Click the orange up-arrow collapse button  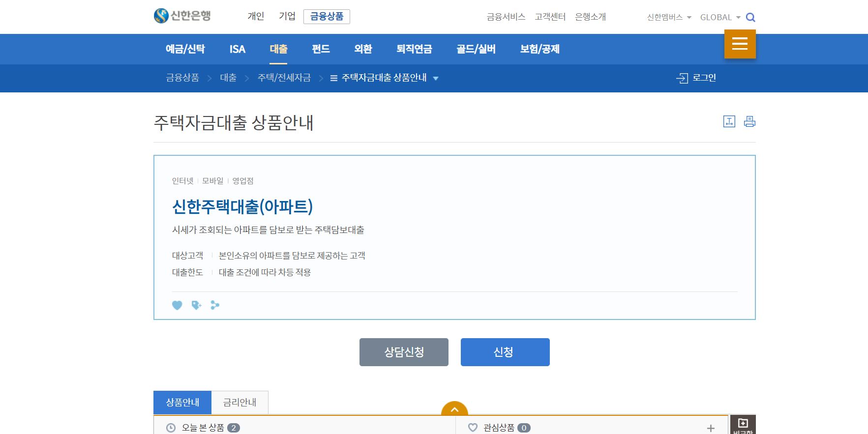[x=454, y=408]
